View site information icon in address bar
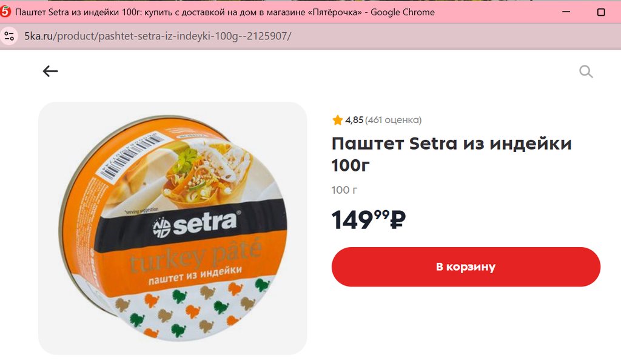Image resolution: width=621 pixels, height=364 pixels. click(9, 36)
